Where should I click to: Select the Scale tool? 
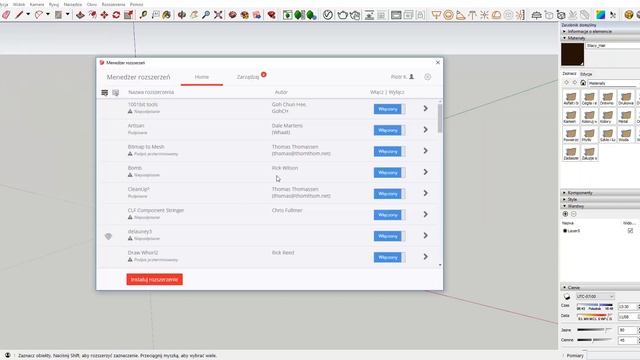128,15
